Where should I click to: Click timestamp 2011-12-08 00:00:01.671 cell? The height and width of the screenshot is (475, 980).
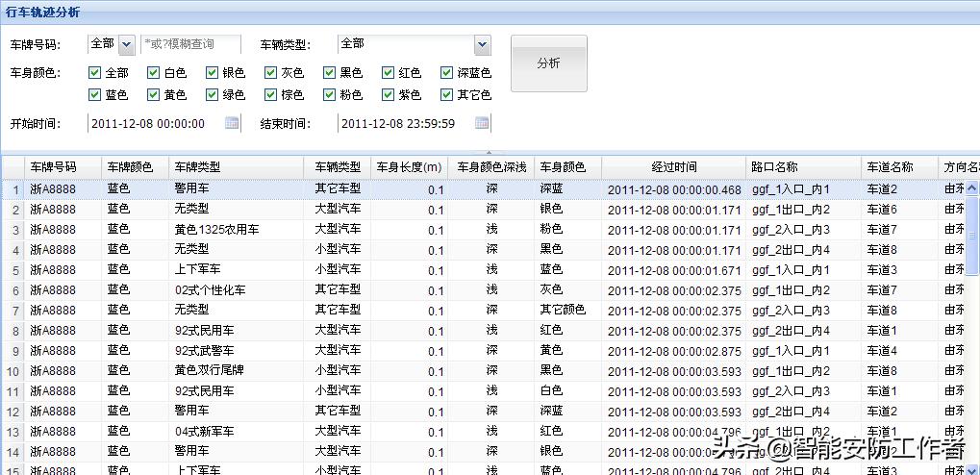[x=674, y=270]
